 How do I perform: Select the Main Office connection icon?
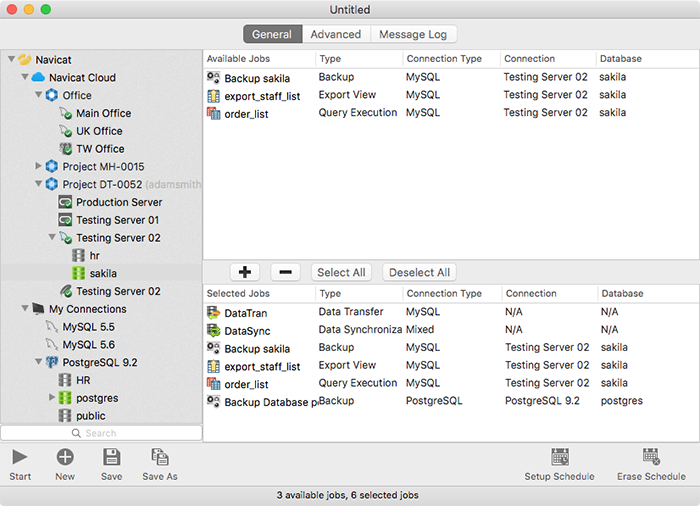[66, 113]
